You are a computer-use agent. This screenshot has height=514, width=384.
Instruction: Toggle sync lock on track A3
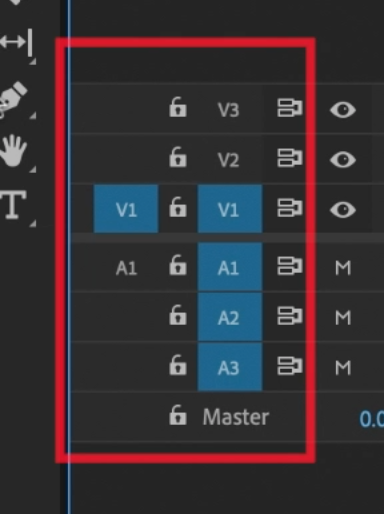click(x=290, y=366)
